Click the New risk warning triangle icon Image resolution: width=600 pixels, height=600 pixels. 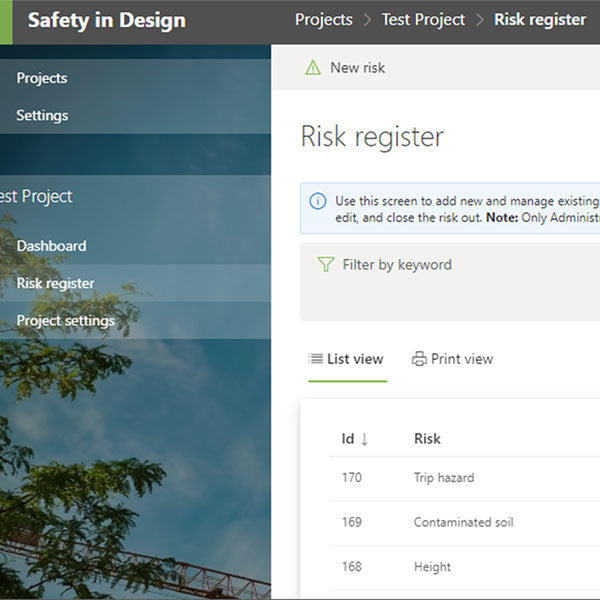pyautogui.click(x=313, y=68)
